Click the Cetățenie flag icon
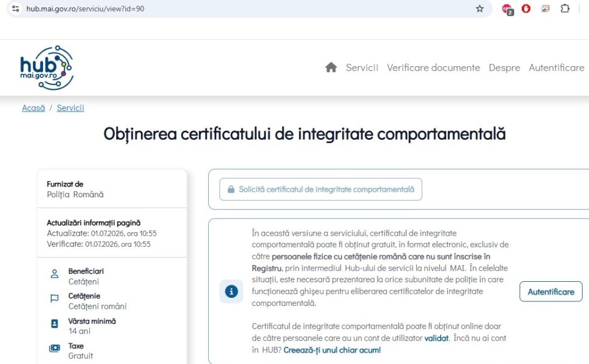 (55, 298)
